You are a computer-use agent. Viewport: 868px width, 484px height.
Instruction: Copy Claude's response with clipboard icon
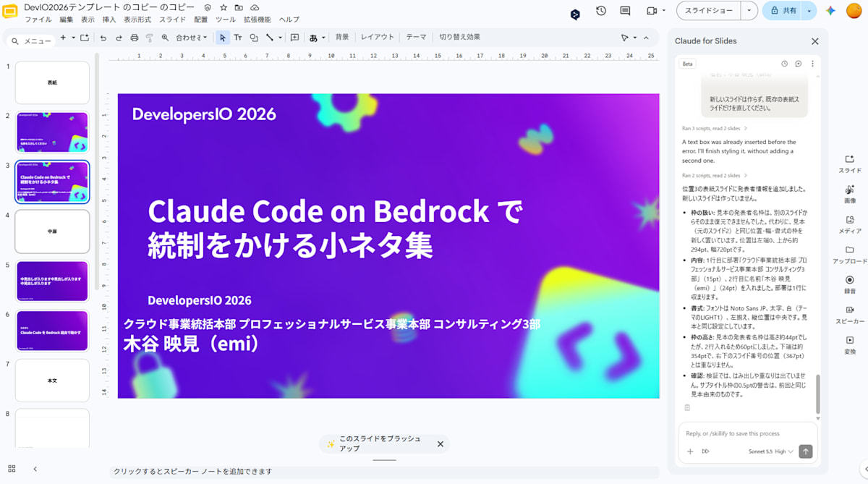click(x=686, y=407)
